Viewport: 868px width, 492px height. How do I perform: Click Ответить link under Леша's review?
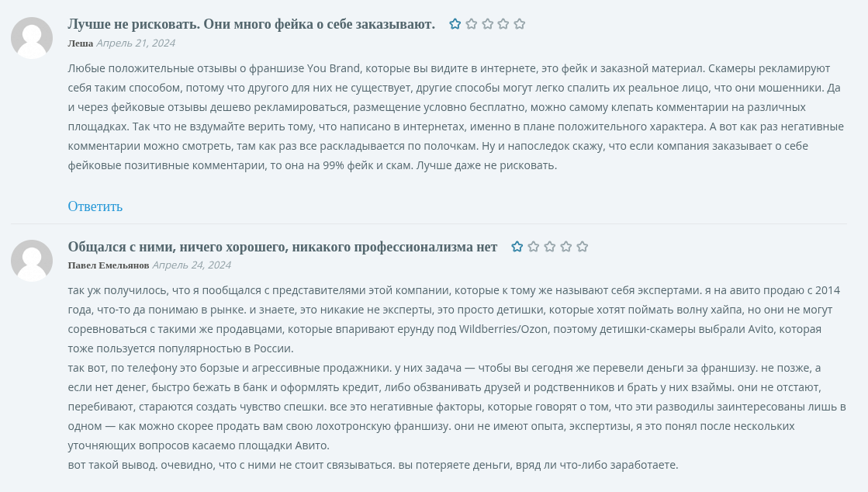click(x=95, y=206)
